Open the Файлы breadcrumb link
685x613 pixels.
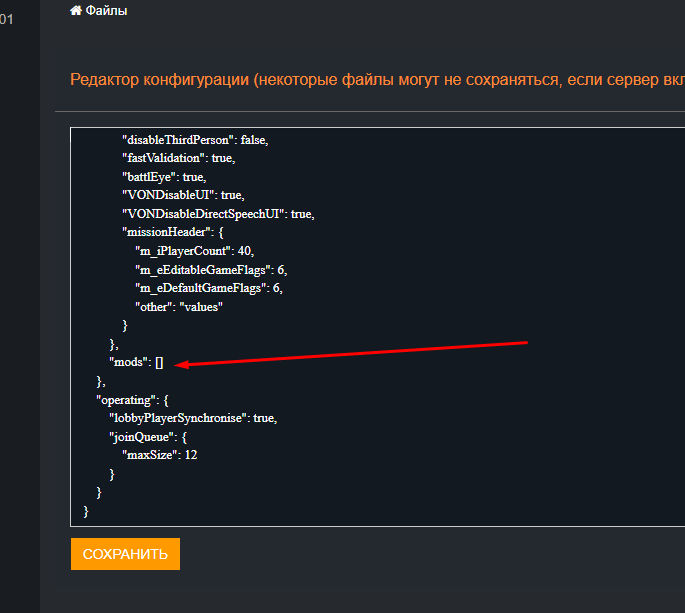[106, 11]
